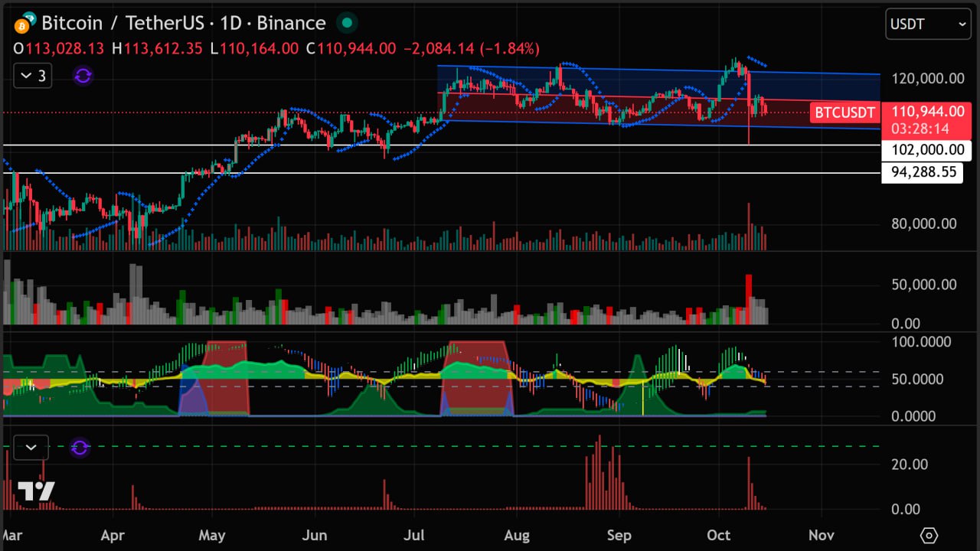980x551 pixels.
Task: Click the 120,000.00 price axis label
Action: click(927, 78)
